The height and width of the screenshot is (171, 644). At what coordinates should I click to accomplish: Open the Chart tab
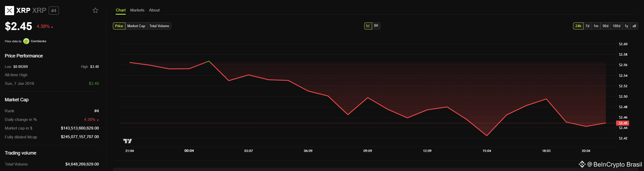pyautogui.click(x=121, y=10)
